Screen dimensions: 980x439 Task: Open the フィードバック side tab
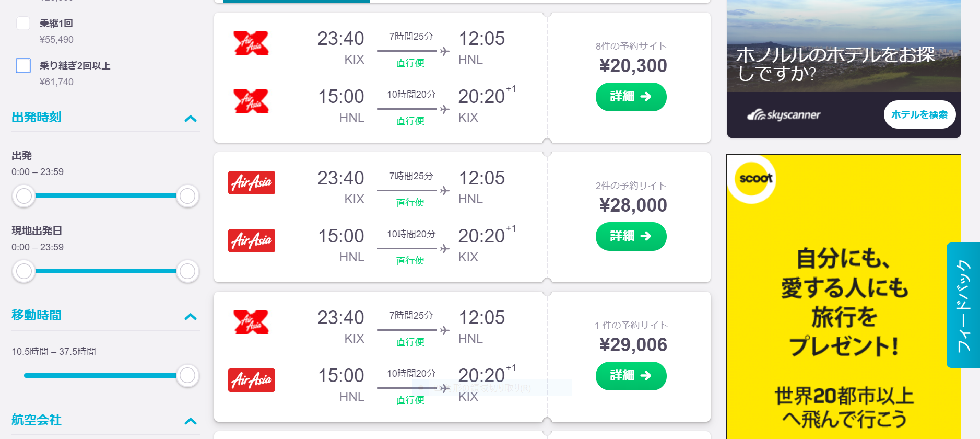coord(963,305)
